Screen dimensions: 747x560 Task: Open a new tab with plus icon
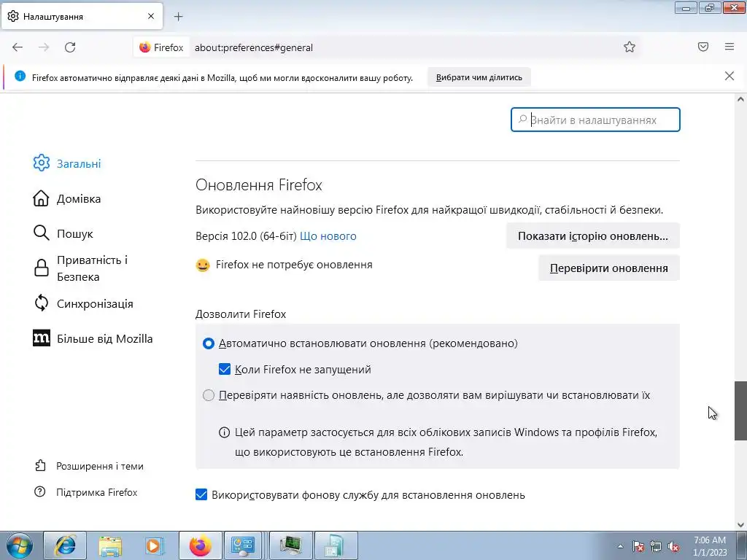tap(178, 17)
